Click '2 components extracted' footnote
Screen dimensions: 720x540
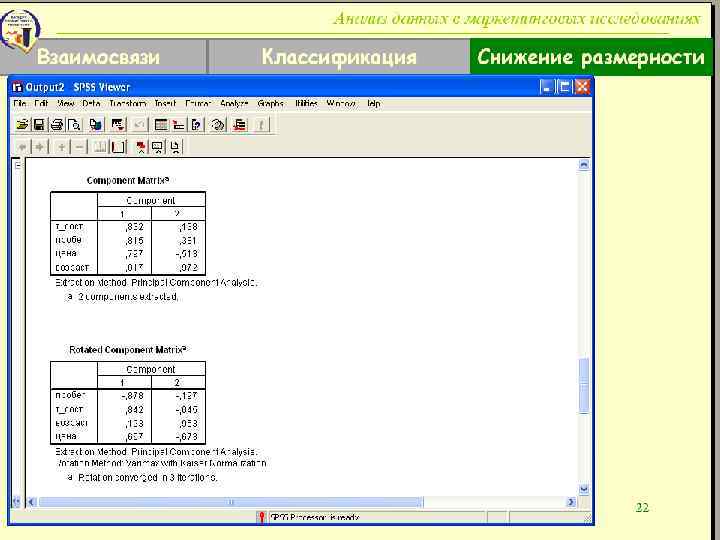point(128,297)
